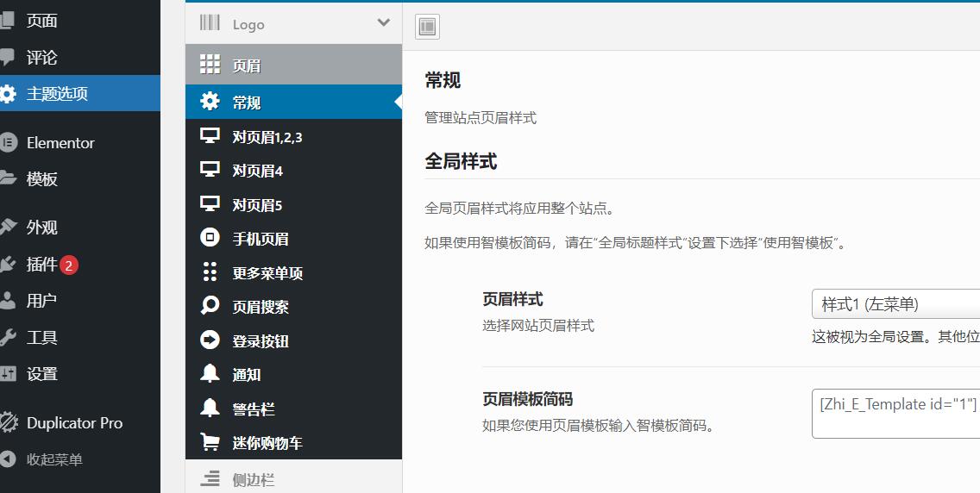
Task: Click the 手机页眉 circle icon
Action: [x=210, y=237]
